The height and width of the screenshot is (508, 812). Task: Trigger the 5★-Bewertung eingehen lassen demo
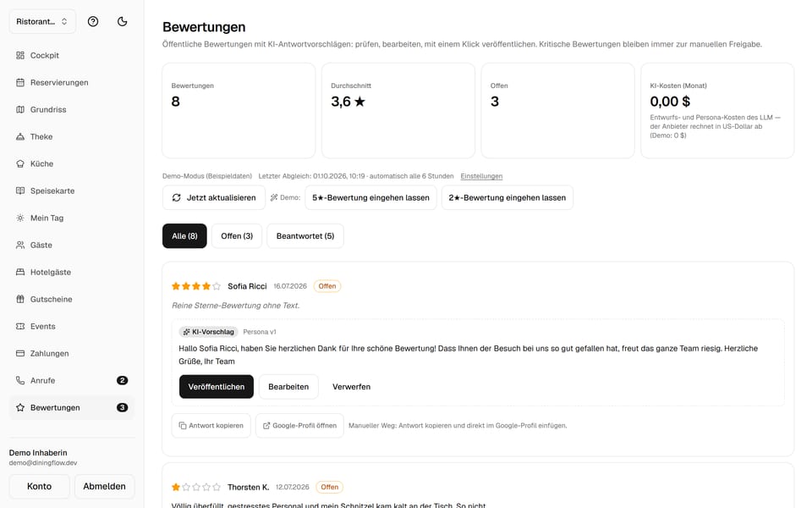(370, 197)
